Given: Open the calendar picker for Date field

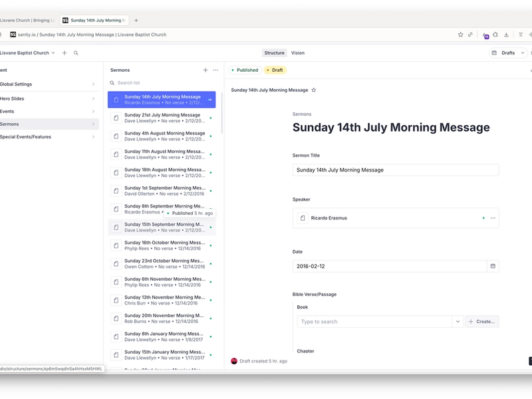Looking at the screenshot, I should 493,267.
